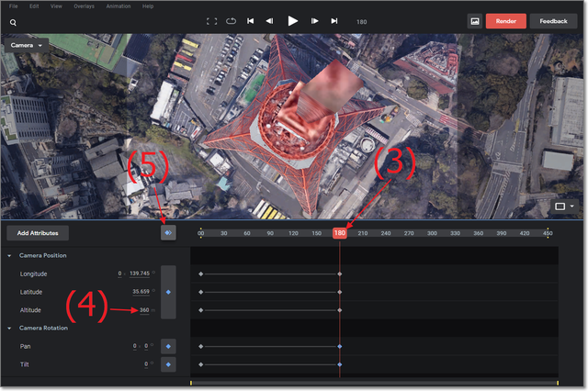This screenshot has height=391, width=588.
Task: Step back to previous frame
Action: 269,20
